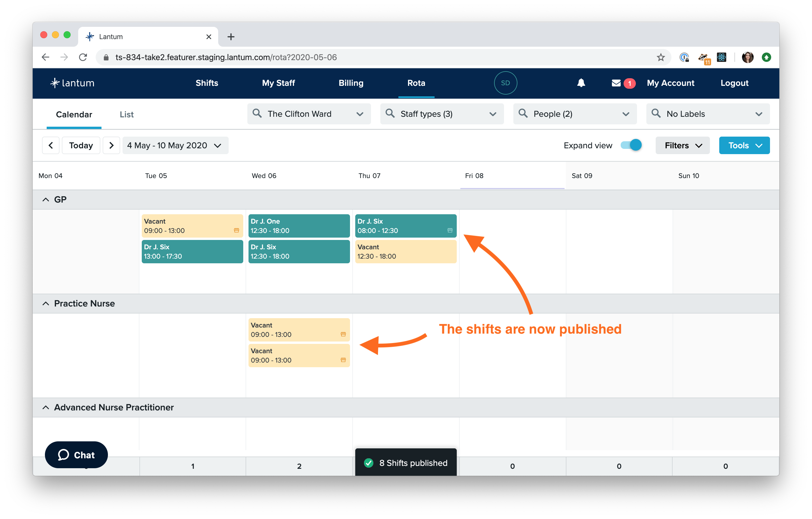This screenshot has height=519, width=812.
Task: Open the People (2) dropdown
Action: 575,114
